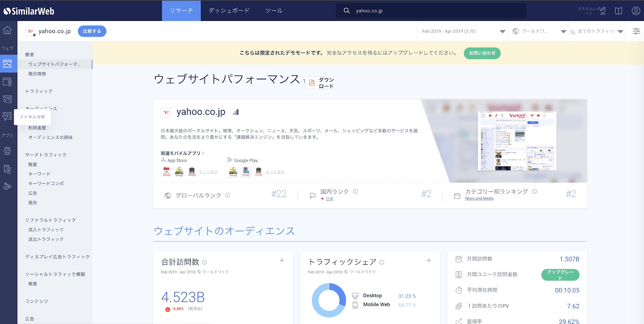The width and height of the screenshot is (644, 324).
Task: Open the home icon in left sidebar
Action: click(x=7, y=30)
